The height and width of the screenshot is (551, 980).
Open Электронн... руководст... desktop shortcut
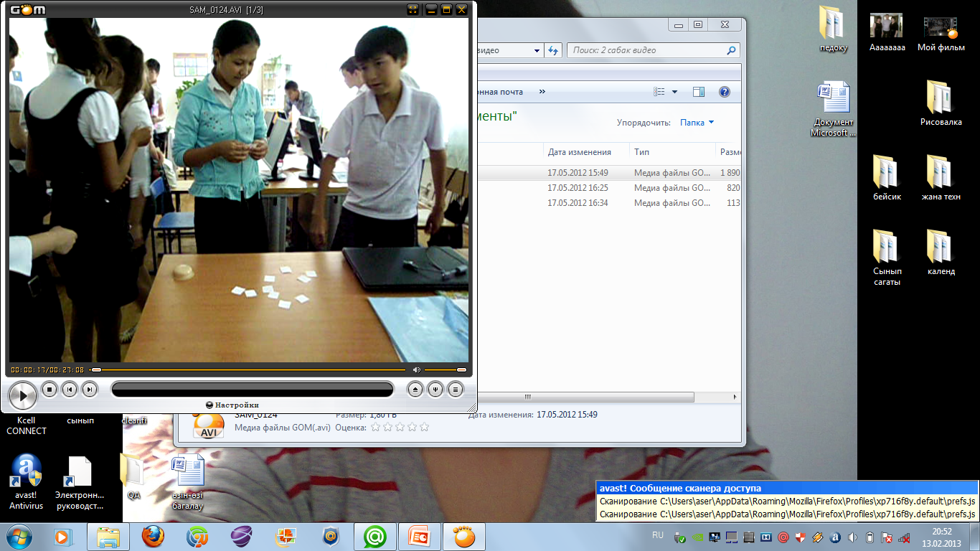pyautogui.click(x=79, y=481)
